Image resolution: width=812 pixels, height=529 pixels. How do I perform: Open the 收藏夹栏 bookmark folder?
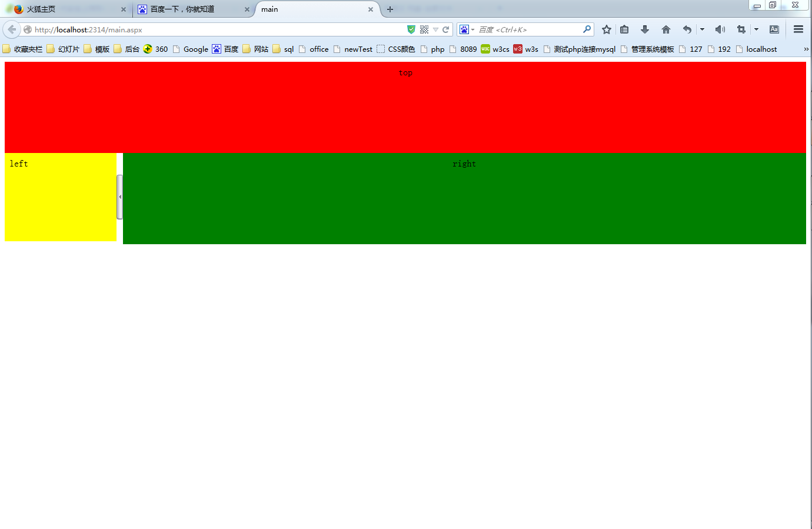[x=22, y=49]
